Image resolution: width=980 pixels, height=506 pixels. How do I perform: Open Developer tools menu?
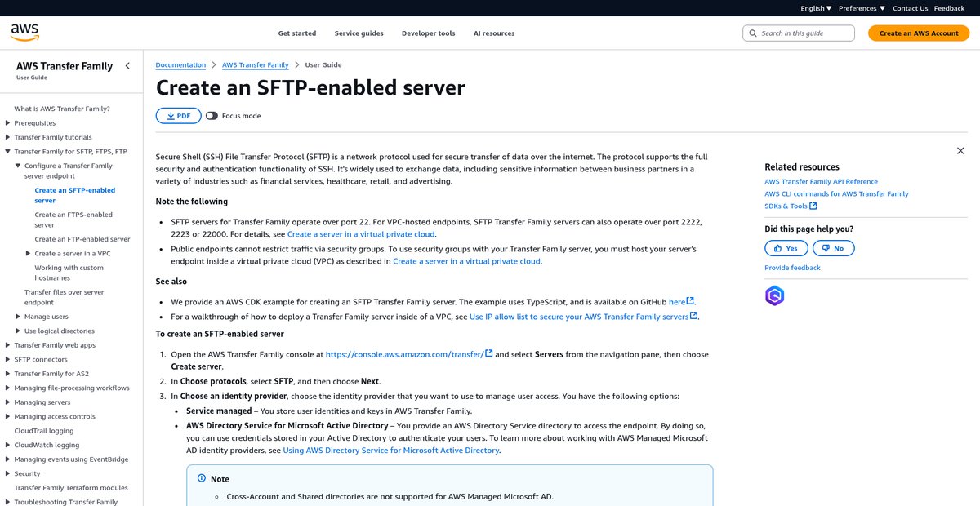[428, 33]
